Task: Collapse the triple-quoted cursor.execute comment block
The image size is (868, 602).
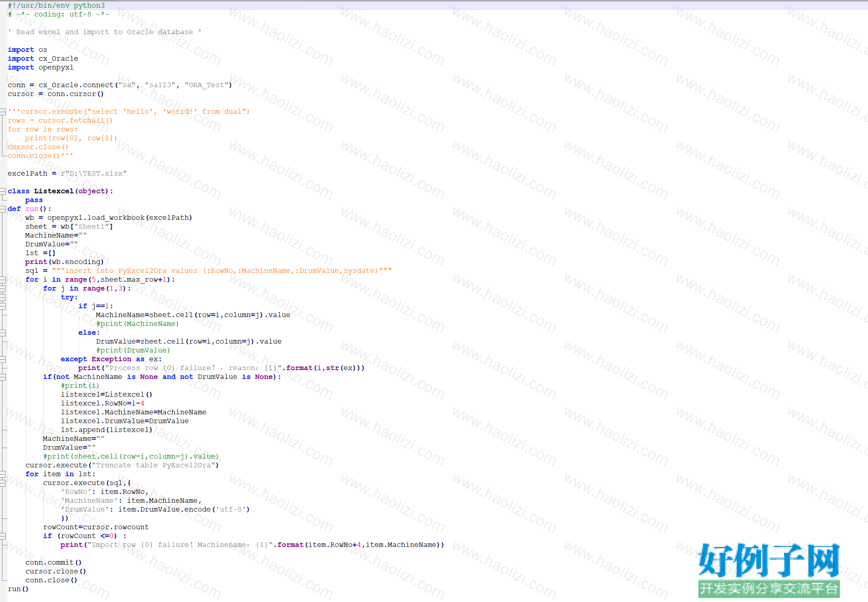Action: click(2, 111)
